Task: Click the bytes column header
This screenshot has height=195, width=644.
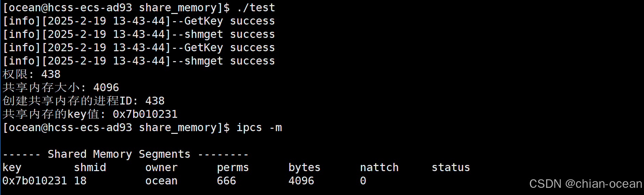Action: point(304,168)
